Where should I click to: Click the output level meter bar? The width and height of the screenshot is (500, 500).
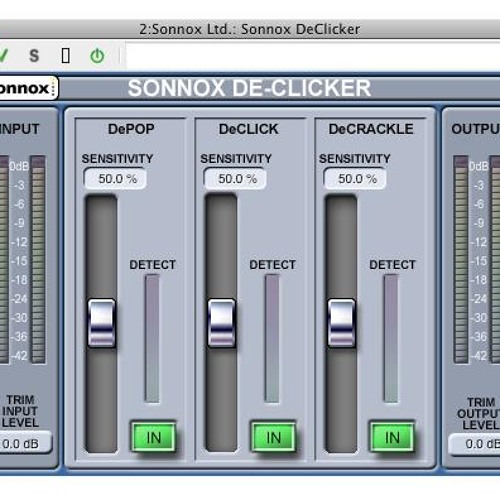[461, 259]
